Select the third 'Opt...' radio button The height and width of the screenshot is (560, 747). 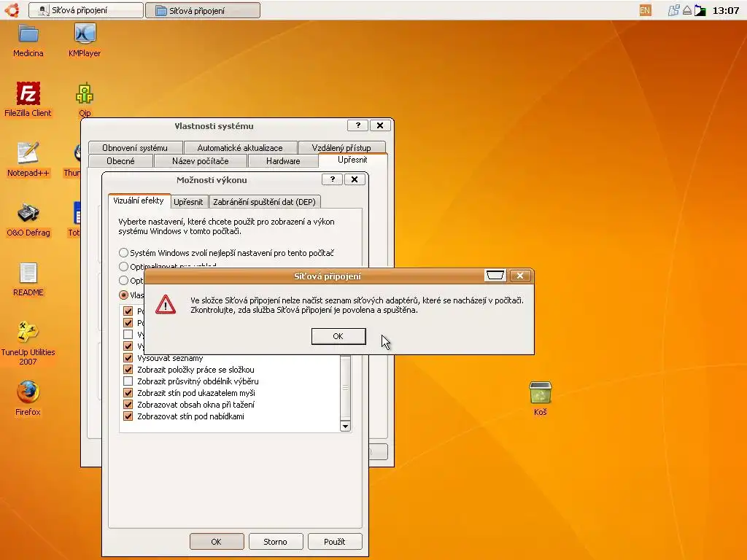(123, 280)
